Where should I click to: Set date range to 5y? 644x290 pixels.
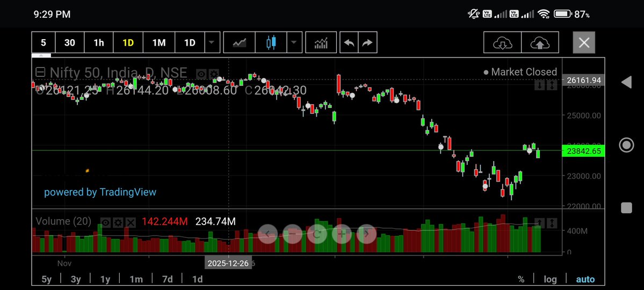46,279
